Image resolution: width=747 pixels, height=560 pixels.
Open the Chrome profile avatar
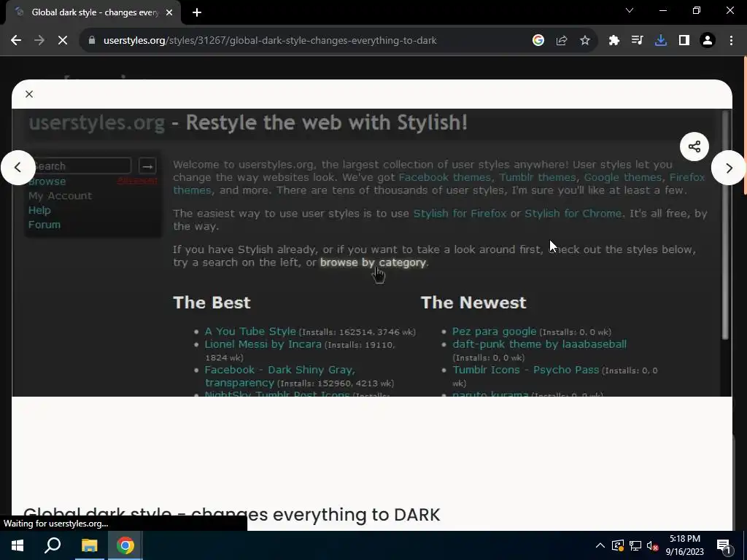pyautogui.click(x=708, y=41)
